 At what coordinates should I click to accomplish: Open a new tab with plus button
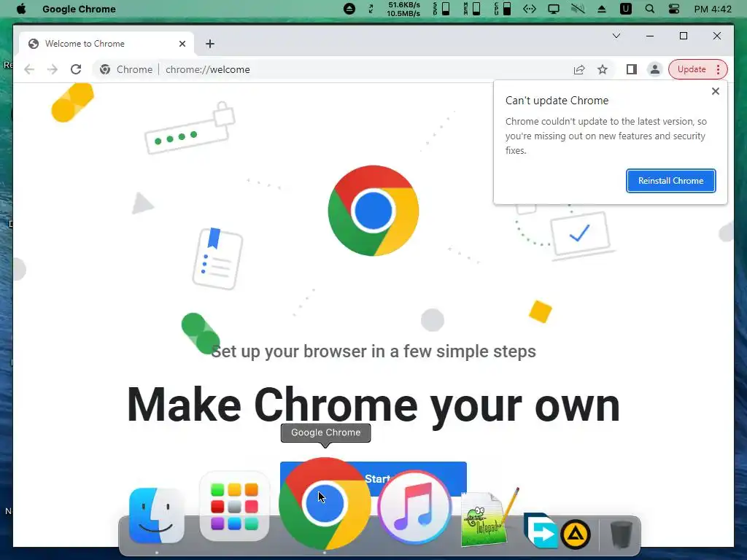coord(210,44)
